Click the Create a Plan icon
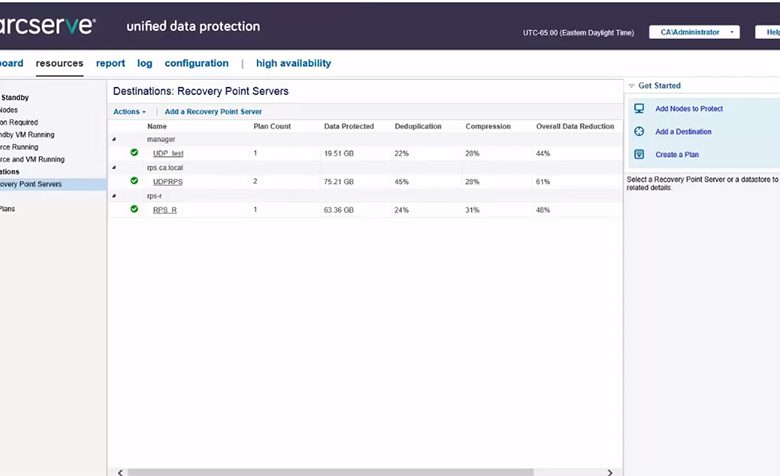 pos(639,154)
